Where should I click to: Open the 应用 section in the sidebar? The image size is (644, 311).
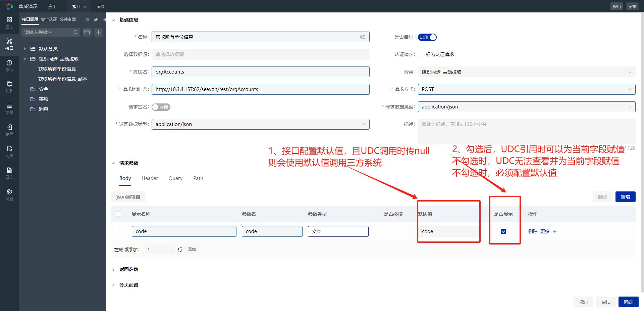click(x=9, y=23)
